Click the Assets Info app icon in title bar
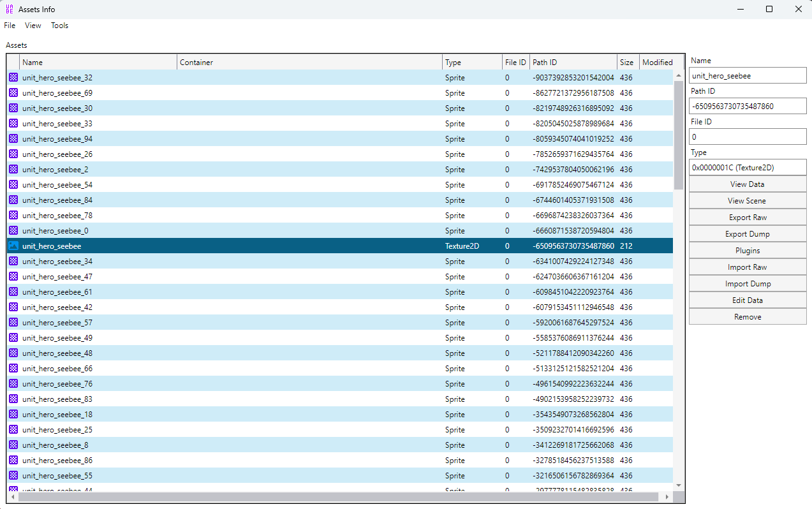812x509 pixels. tap(10, 10)
